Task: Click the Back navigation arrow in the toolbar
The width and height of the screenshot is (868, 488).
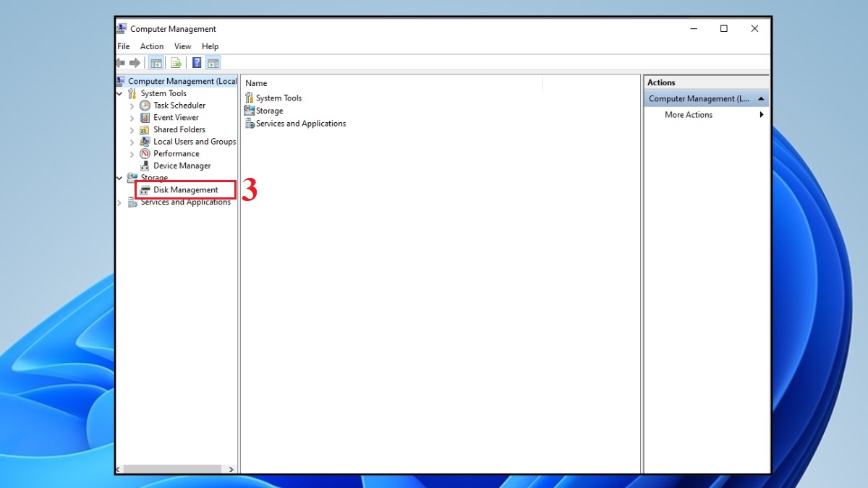Action: [x=120, y=62]
